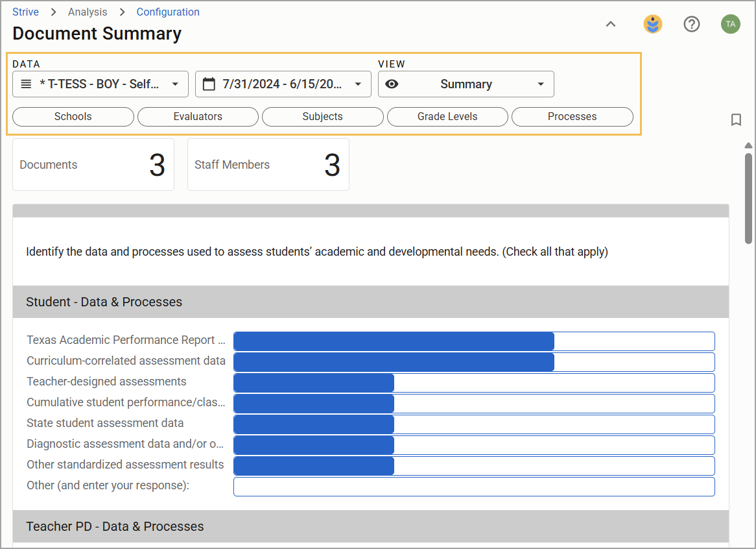The image size is (756, 549).
Task: Click the Processes filter button
Action: [573, 117]
